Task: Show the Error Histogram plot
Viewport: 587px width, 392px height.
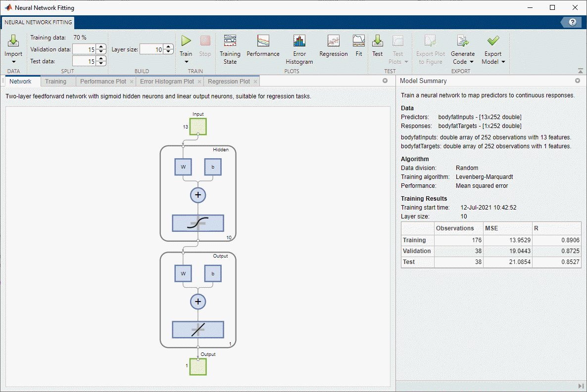Action: coord(299,41)
